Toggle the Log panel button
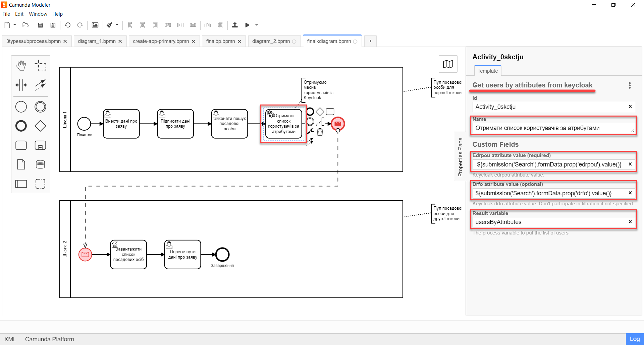This screenshot has height=345, width=644. [635, 339]
